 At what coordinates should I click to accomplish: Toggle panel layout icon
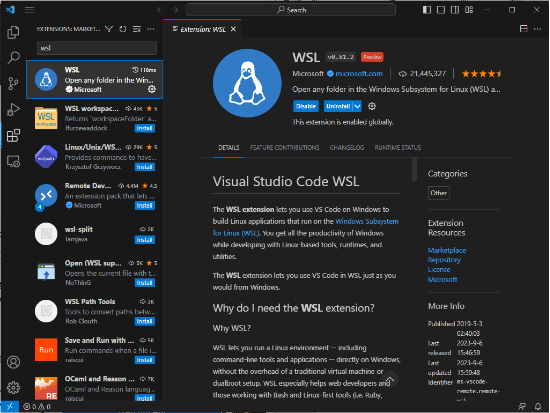click(x=441, y=10)
